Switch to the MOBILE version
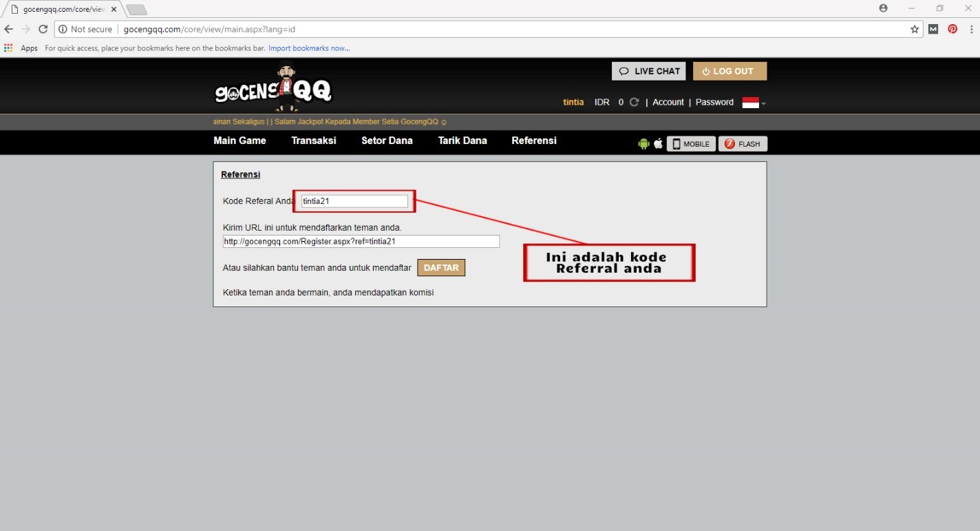The image size is (980, 531). pos(691,144)
